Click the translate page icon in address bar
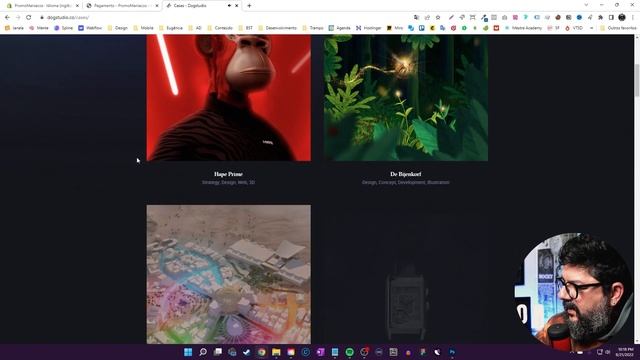Image resolution: width=640 pixels, height=360 pixels. (416, 18)
